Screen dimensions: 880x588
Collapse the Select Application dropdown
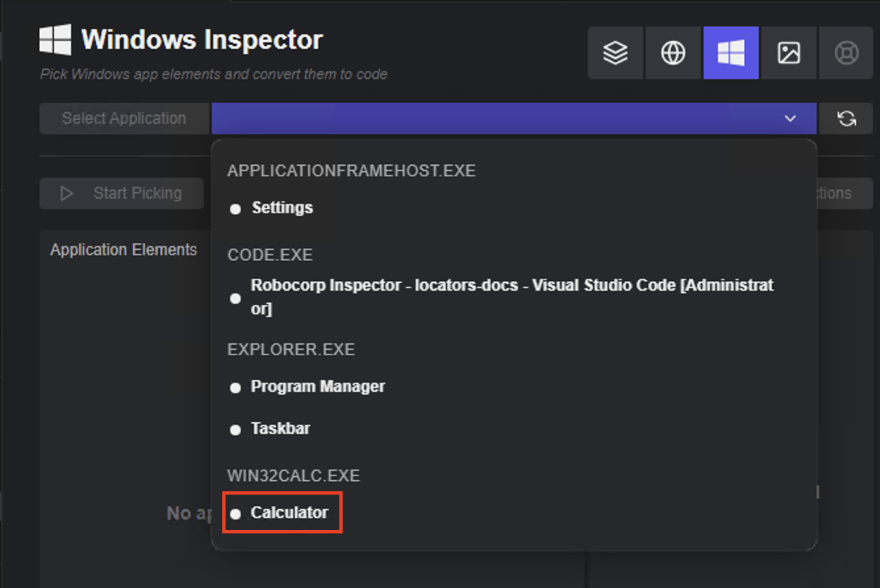[x=514, y=118]
